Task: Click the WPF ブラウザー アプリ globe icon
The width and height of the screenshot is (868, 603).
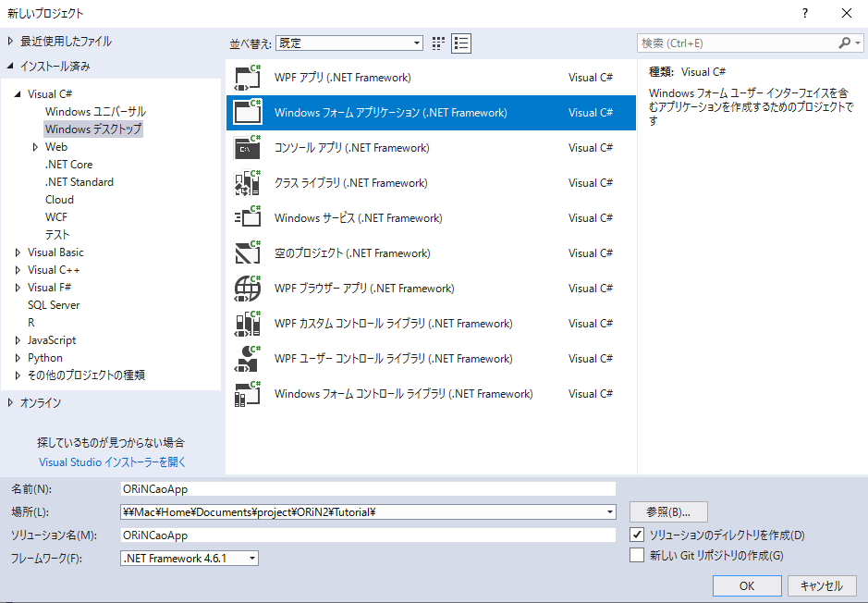Action: tap(248, 289)
